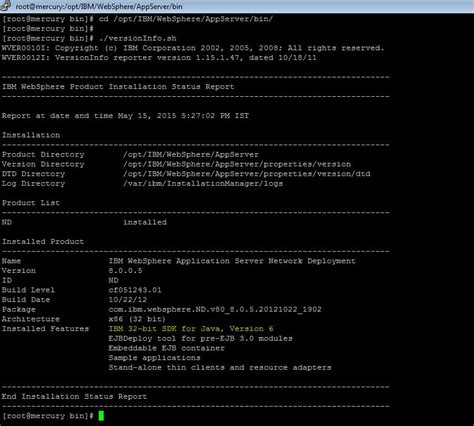Click 'Stand-alone thin clients and resource adapters'
The width and height of the screenshot is (474, 426).
220,367
